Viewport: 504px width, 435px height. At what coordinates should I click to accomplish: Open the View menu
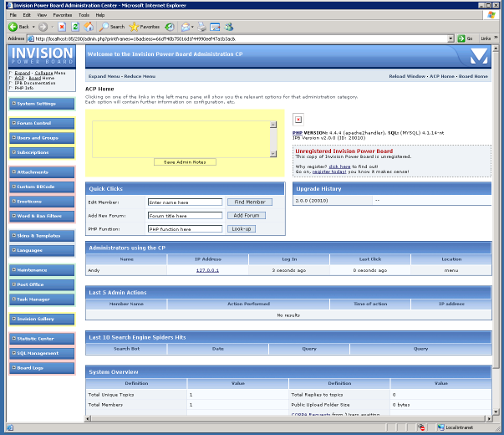41,15
